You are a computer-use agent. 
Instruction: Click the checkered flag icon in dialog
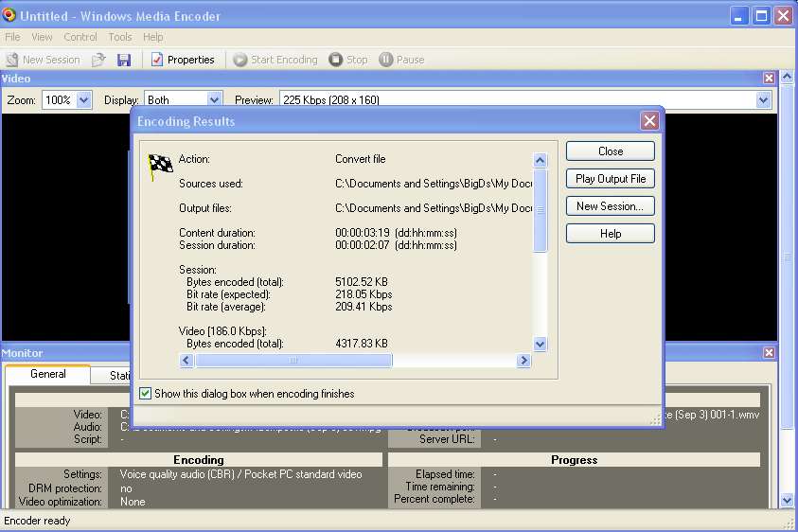(160, 166)
